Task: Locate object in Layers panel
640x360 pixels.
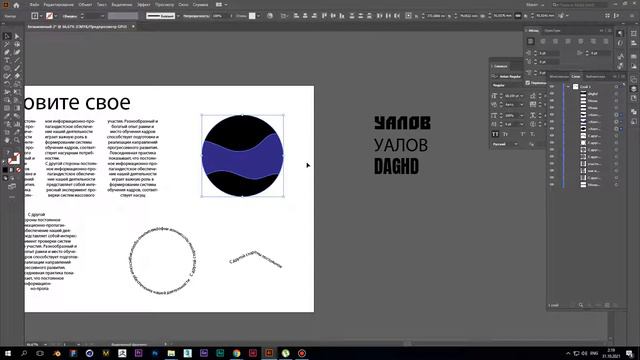Action: pyautogui.click(x=581, y=305)
